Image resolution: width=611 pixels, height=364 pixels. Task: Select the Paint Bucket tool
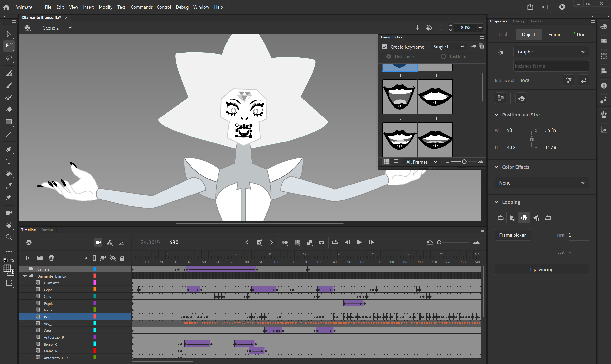pos(9,174)
